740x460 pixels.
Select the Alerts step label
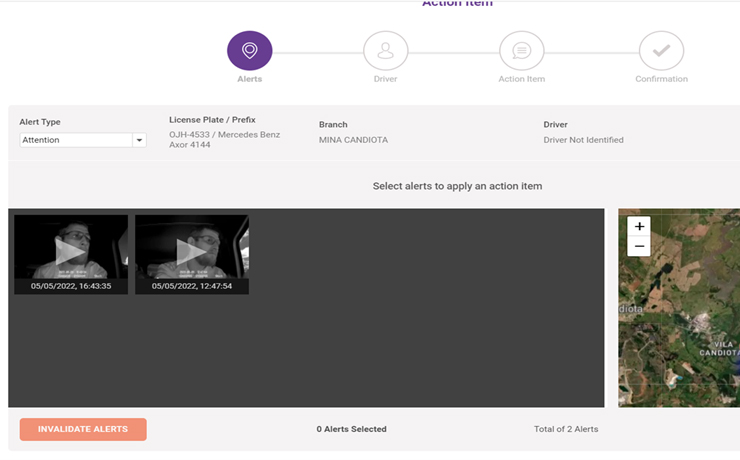coord(249,79)
